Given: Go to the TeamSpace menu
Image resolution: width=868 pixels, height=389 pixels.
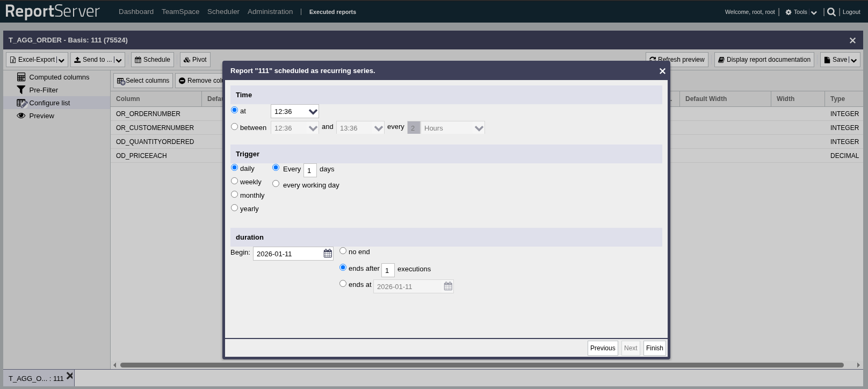Looking at the screenshot, I should click(180, 12).
